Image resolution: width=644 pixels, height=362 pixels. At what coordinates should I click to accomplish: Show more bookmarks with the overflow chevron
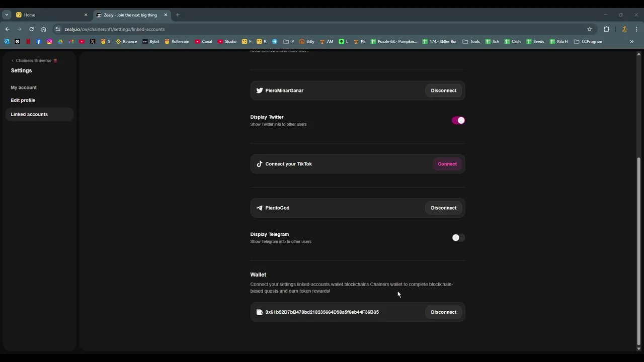pos(631,42)
